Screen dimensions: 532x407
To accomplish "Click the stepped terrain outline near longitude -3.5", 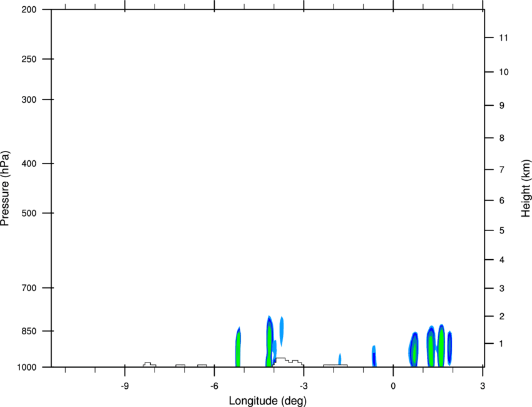I will [288, 362].
